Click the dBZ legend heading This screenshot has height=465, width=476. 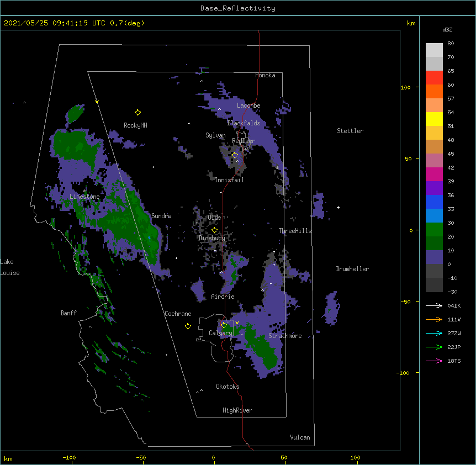[447, 30]
